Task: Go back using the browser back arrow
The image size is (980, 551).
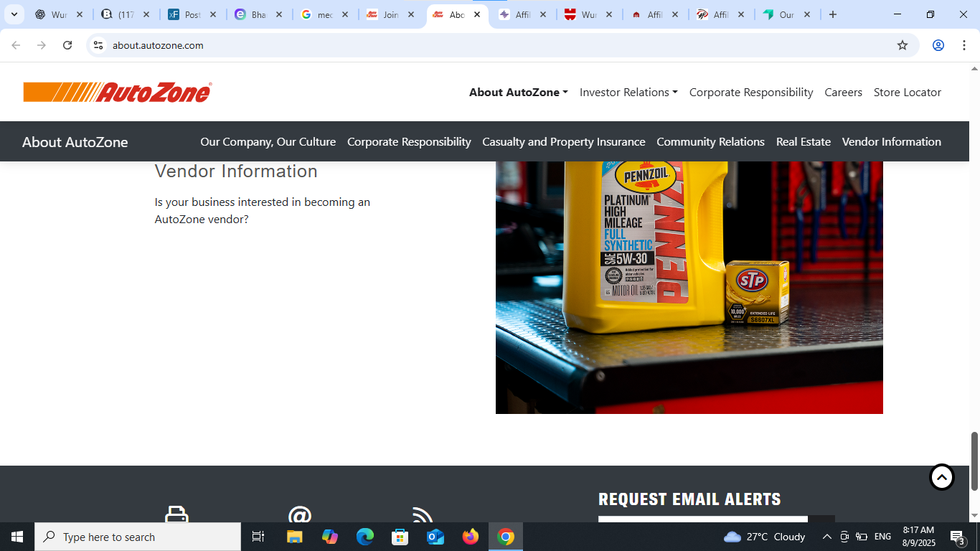Action: (16, 45)
